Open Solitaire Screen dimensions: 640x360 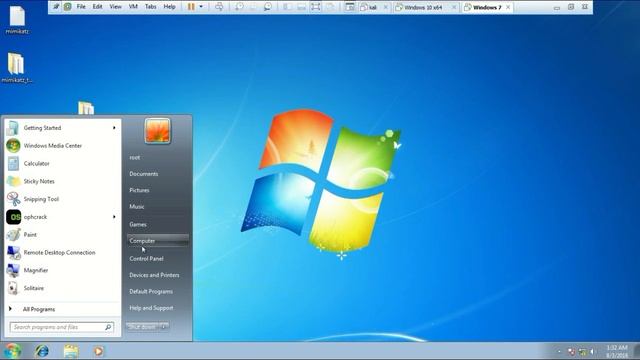(62, 288)
